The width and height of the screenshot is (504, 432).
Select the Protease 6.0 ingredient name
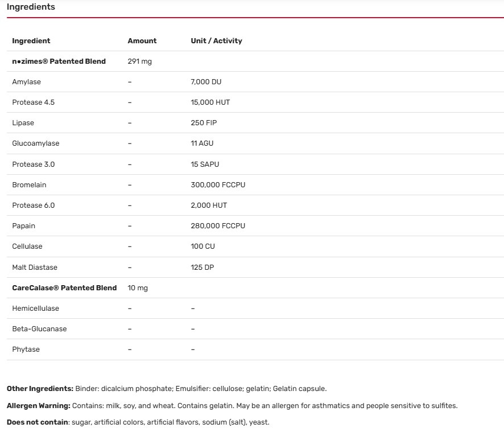pos(34,205)
